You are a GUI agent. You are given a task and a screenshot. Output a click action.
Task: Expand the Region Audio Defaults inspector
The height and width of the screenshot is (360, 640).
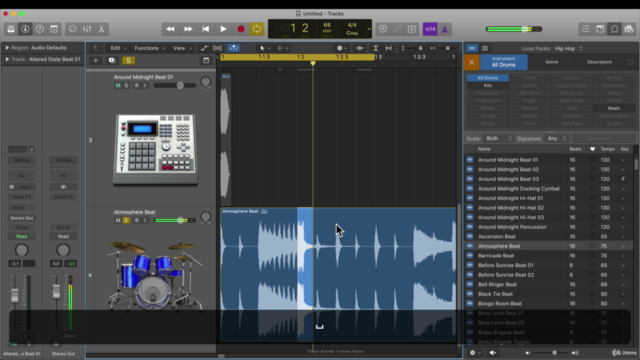pyautogui.click(x=7, y=48)
